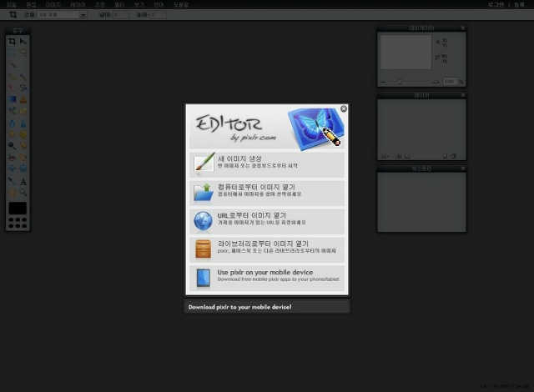Select the Crop tool in the toolbox

click(13, 41)
